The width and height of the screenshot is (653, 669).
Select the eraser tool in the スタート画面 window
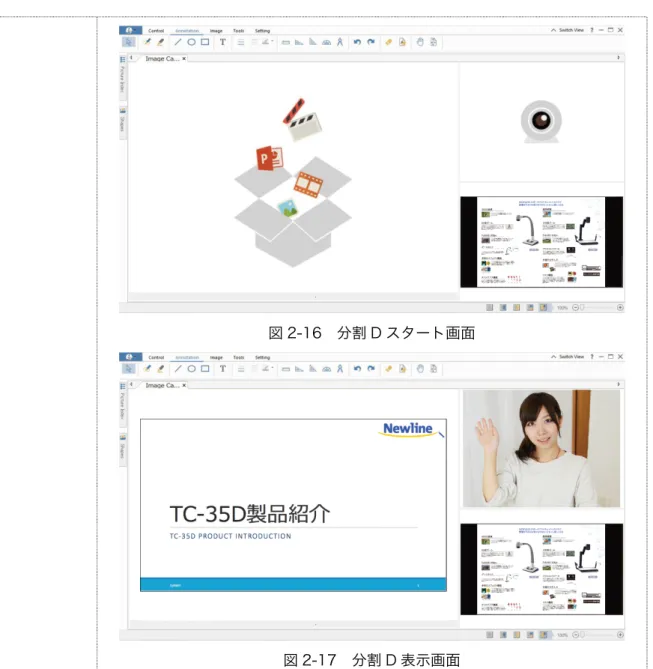[x=388, y=42]
